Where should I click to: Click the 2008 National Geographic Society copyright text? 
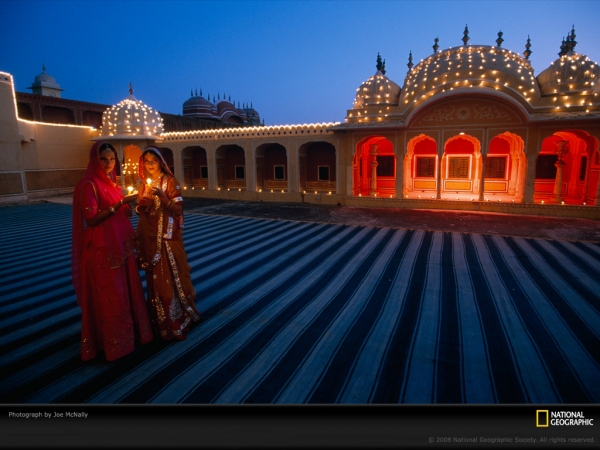(511, 440)
